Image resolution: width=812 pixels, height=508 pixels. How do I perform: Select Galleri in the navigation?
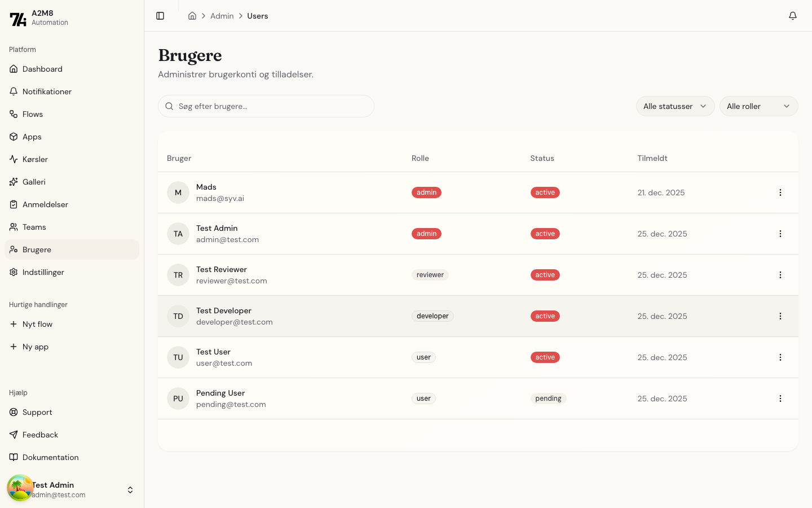(x=34, y=182)
